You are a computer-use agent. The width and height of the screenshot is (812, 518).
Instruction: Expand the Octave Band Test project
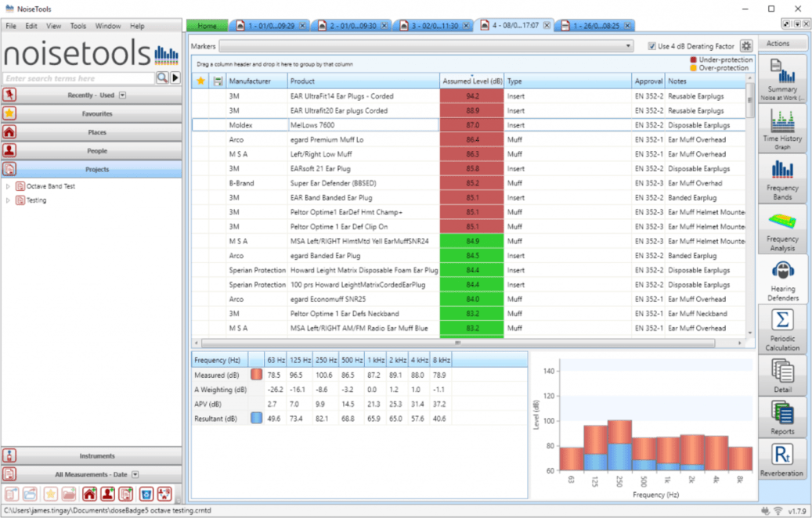tap(8, 186)
